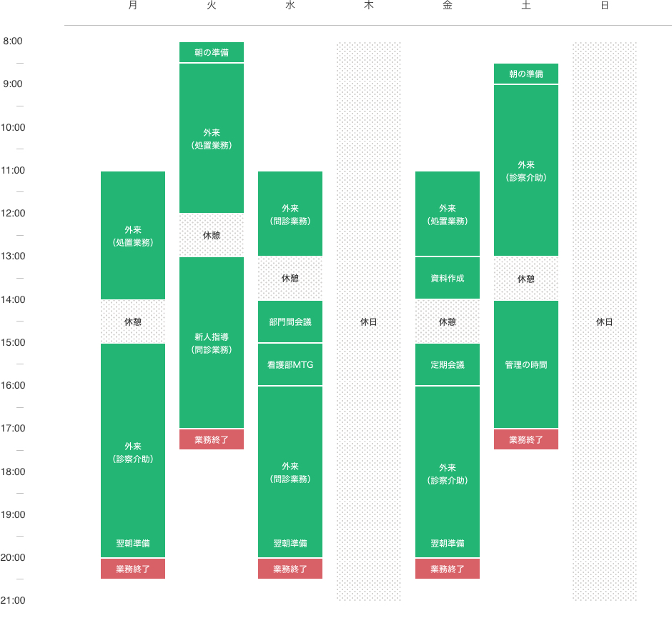Select Wednesday's 翌朝準備 label

tap(290, 543)
